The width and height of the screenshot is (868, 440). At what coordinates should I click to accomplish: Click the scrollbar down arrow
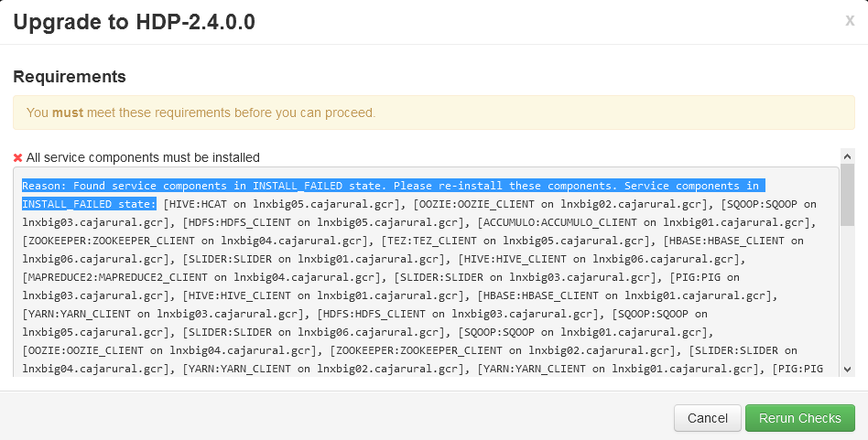pyautogui.click(x=847, y=368)
